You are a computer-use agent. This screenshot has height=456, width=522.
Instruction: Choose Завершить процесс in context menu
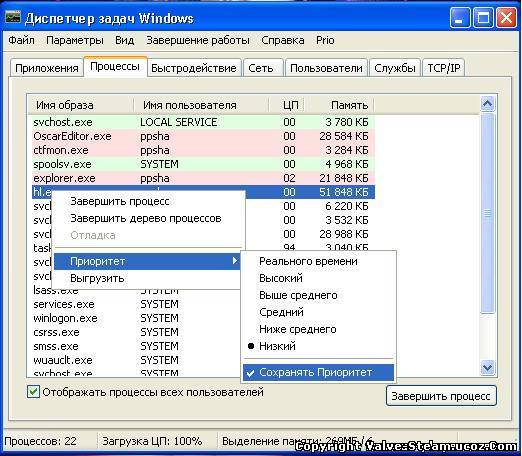(x=148, y=201)
